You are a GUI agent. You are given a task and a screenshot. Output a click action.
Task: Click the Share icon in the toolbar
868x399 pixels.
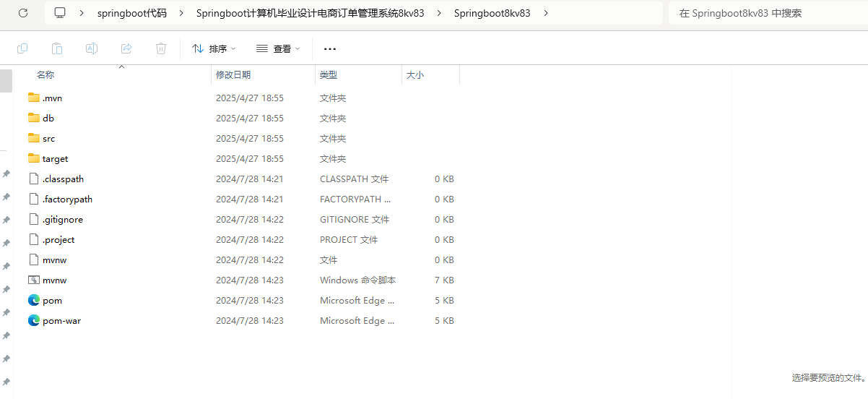click(x=126, y=48)
